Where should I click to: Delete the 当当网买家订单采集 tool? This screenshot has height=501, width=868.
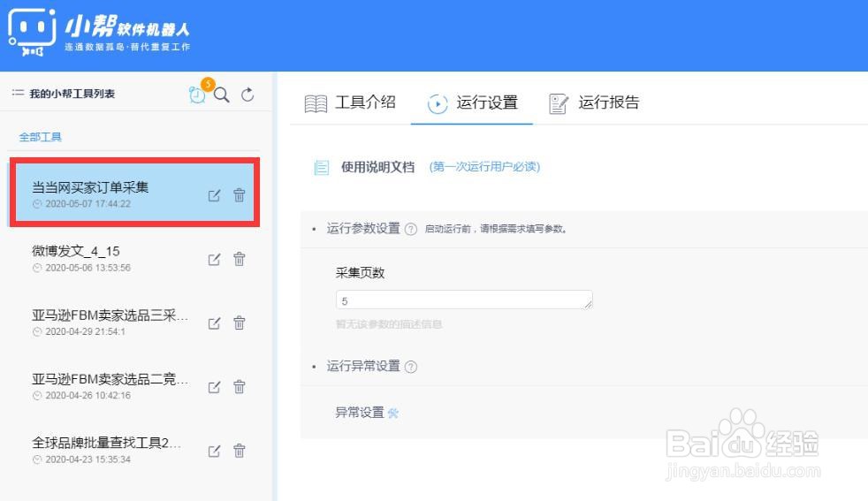tap(240, 195)
